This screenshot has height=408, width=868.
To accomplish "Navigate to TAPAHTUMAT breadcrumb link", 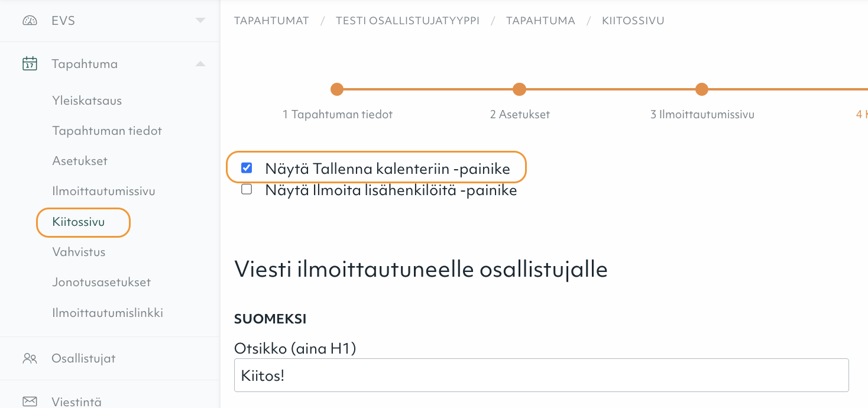I will [271, 20].
